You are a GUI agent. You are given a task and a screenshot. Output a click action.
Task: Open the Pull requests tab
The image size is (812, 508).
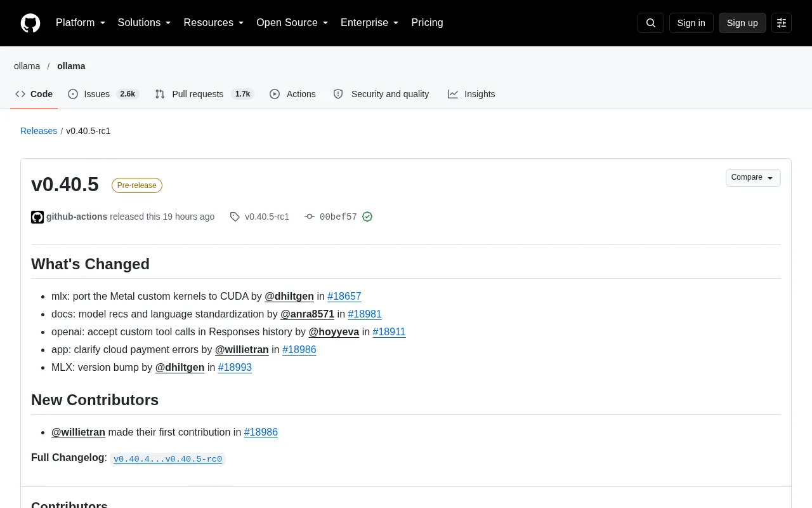204,94
